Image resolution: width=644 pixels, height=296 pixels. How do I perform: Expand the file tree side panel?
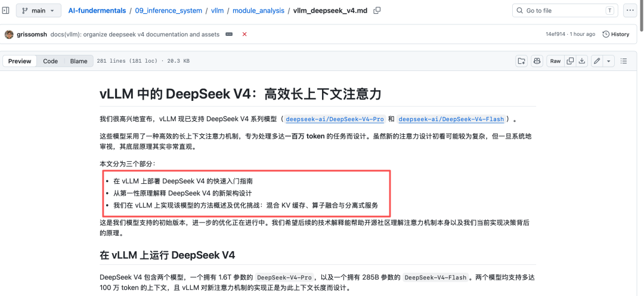(5, 10)
